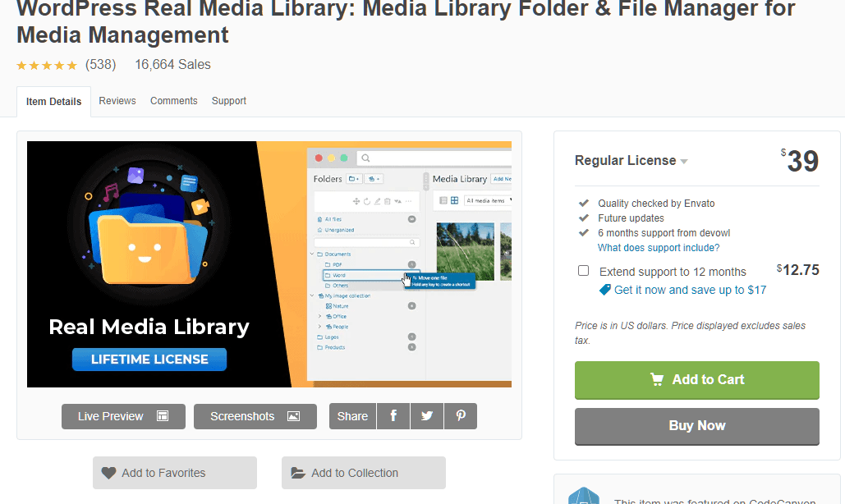This screenshot has width=845, height=504.
Task: Click the heart icon in Add to Favorites
Action: [x=108, y=473]
